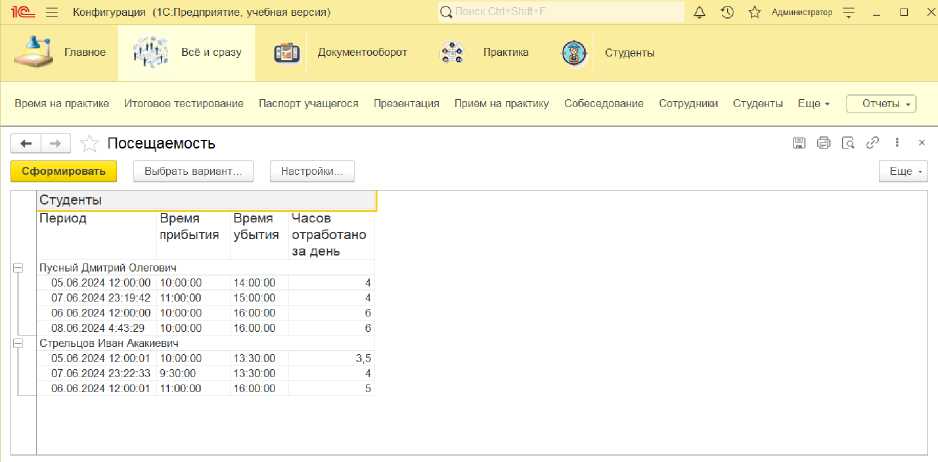Open service settings lines icon near Администратор
938x462 pixels.
(x=848, y=12)
